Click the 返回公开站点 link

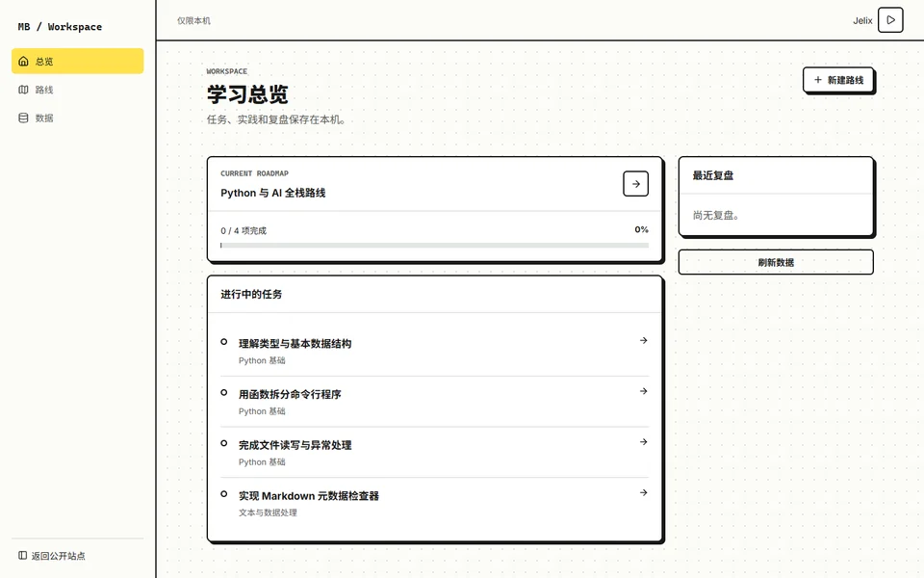tap(52, 556)
